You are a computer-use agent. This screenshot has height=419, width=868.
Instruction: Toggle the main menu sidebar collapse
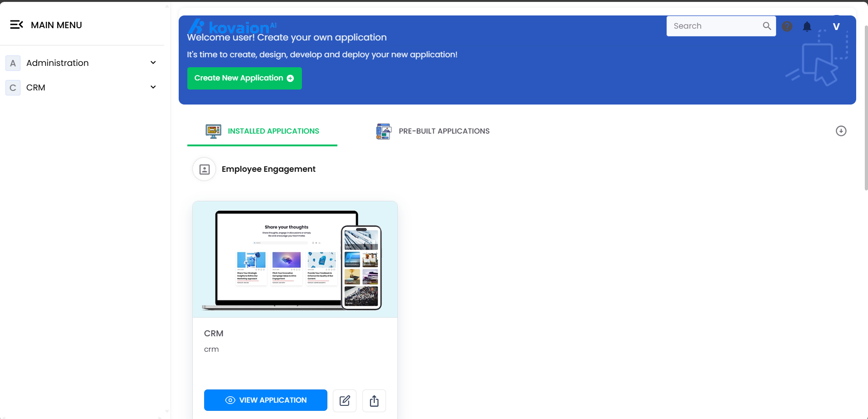pos(17,25)
